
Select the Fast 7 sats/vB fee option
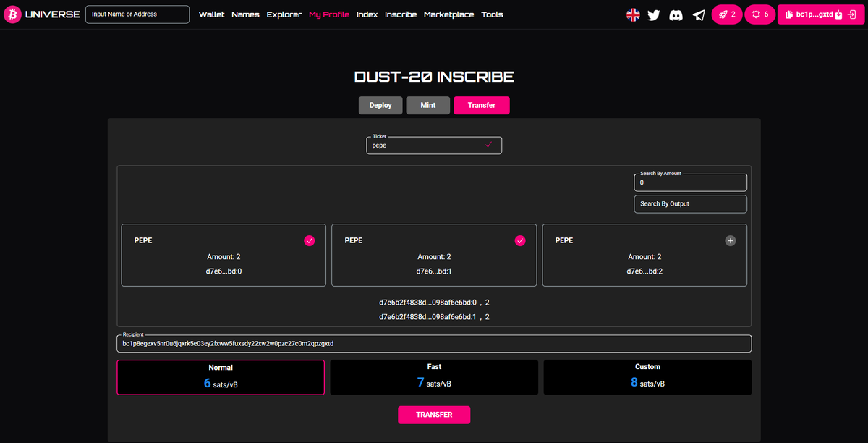[x=434, y=377]
